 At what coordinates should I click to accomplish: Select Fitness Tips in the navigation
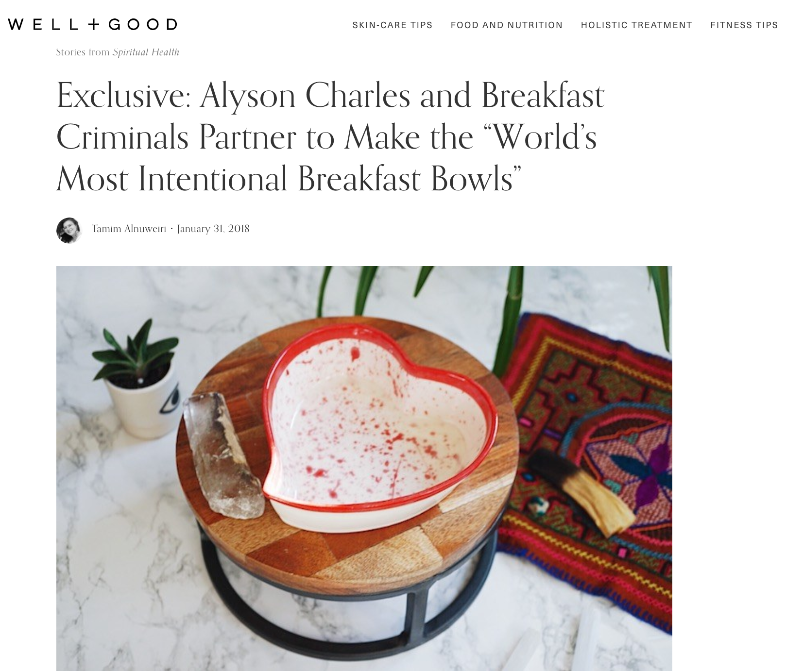coord(744,25)
